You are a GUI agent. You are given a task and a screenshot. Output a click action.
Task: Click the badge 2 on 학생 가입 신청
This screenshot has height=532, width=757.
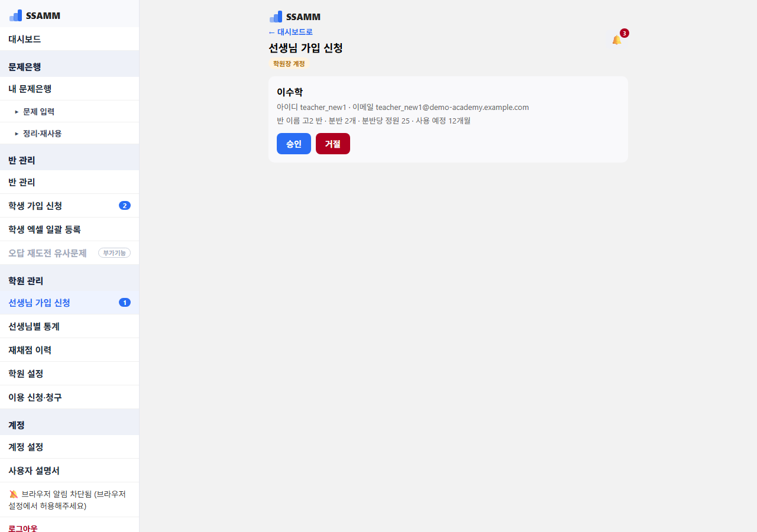[125, 206]
